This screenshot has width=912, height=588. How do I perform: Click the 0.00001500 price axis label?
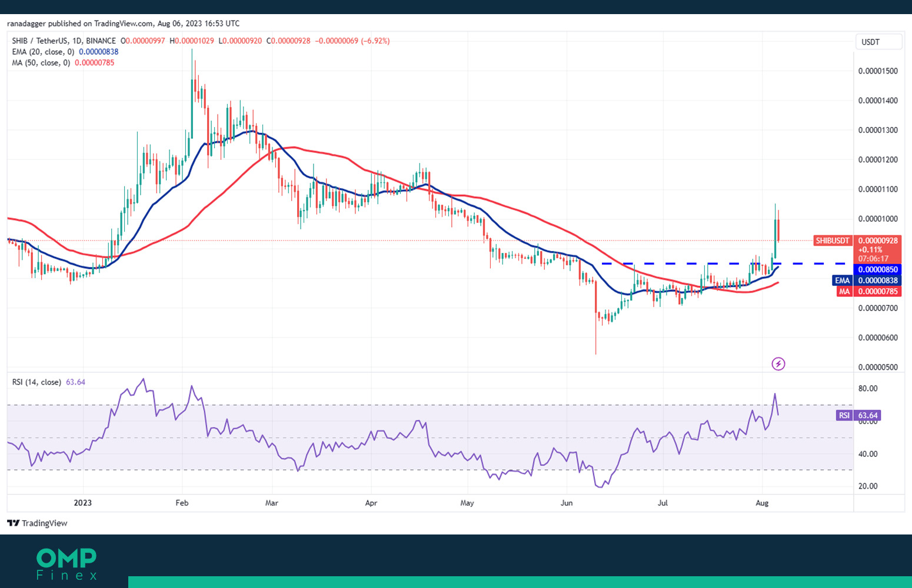tap(878, 71)
